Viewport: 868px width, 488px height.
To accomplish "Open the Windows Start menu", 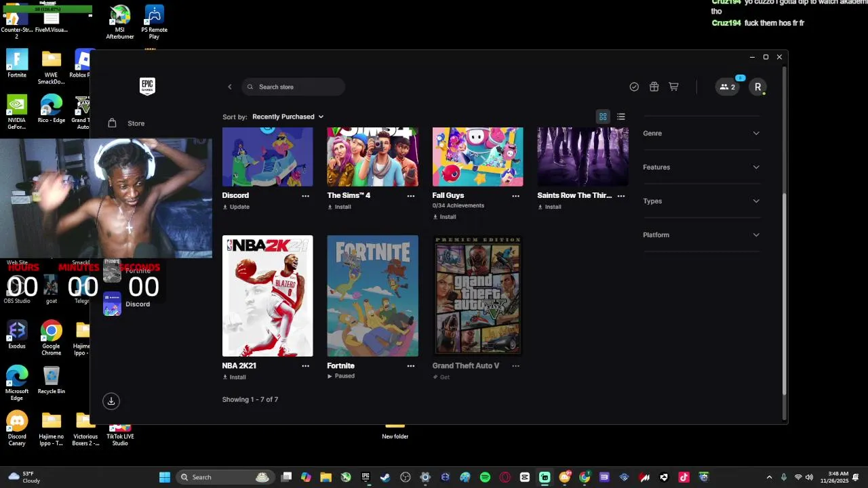I will [x=165, y=477].
